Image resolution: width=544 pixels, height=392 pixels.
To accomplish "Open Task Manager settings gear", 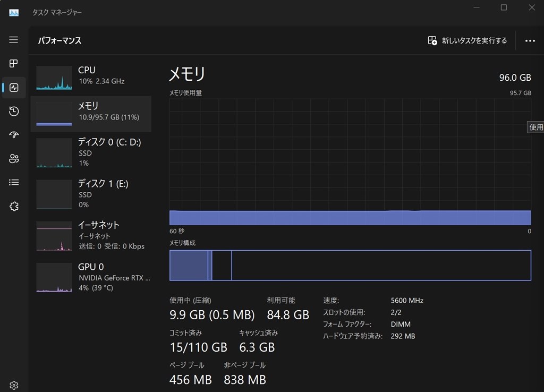I will point(14,385).
